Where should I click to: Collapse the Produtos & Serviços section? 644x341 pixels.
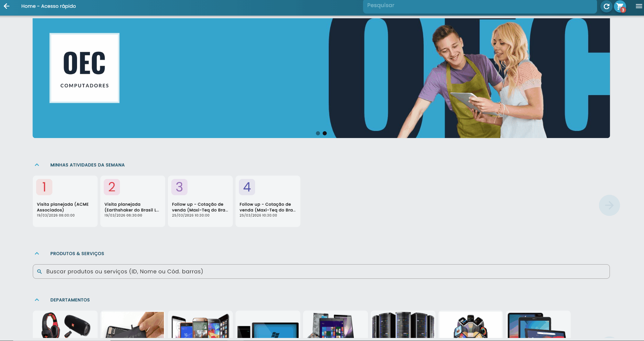[x=37, y=254]
